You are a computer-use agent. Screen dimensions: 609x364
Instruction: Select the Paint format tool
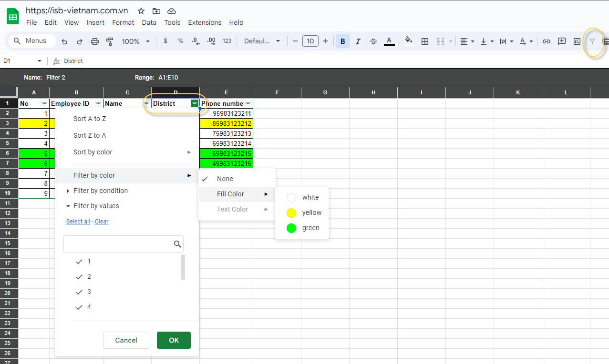coord(110,41)
